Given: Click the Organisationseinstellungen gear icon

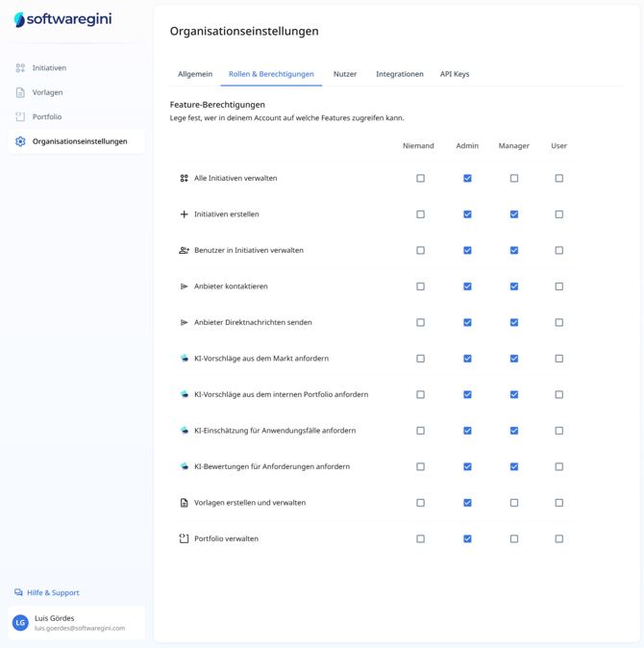Looking at the screenshot, I should [x=20, y=141].
